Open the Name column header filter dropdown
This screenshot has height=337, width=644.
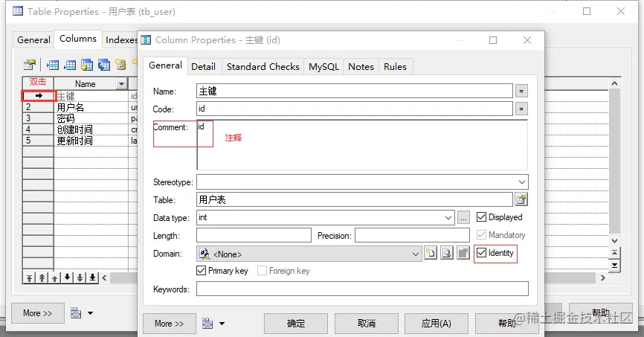121,84
